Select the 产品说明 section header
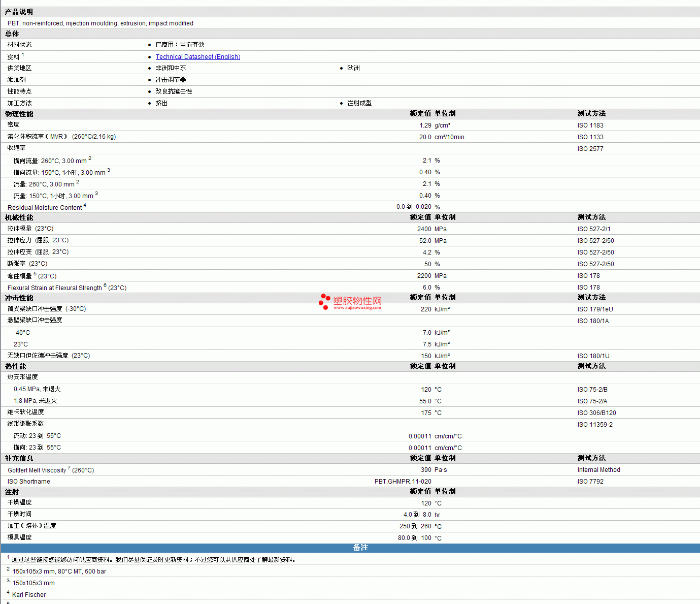 click(x=19, y=12)
